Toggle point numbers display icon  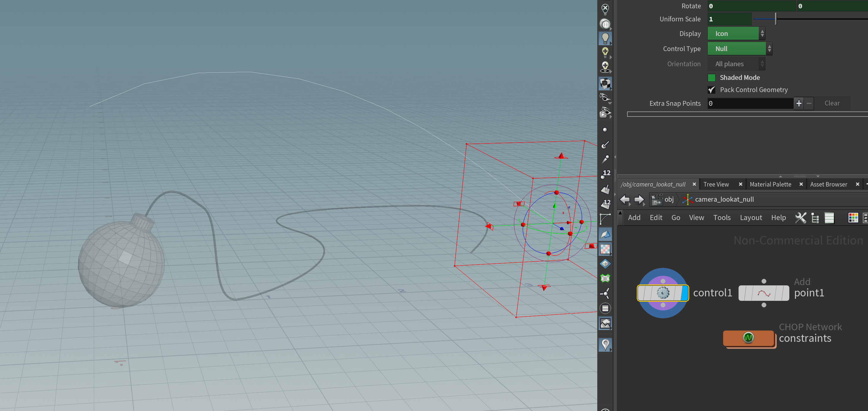(605, 174)
